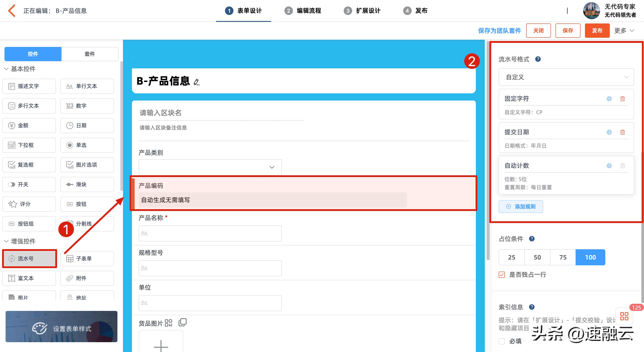This screenshot has height=352, width=644.
Task: Select the 单选 radio control
Action: 87,145
